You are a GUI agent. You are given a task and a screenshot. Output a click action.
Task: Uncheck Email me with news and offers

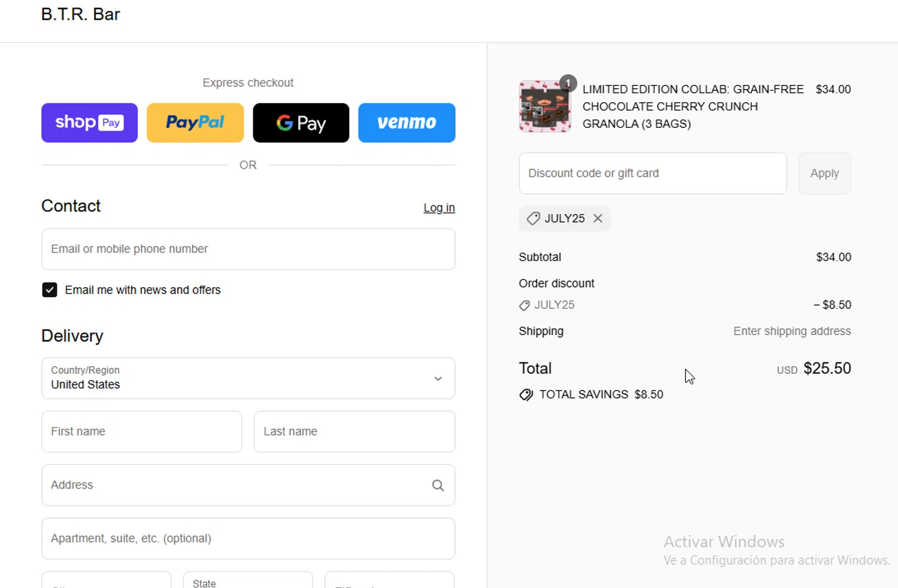pyautogui.click(x=50, y=290)
